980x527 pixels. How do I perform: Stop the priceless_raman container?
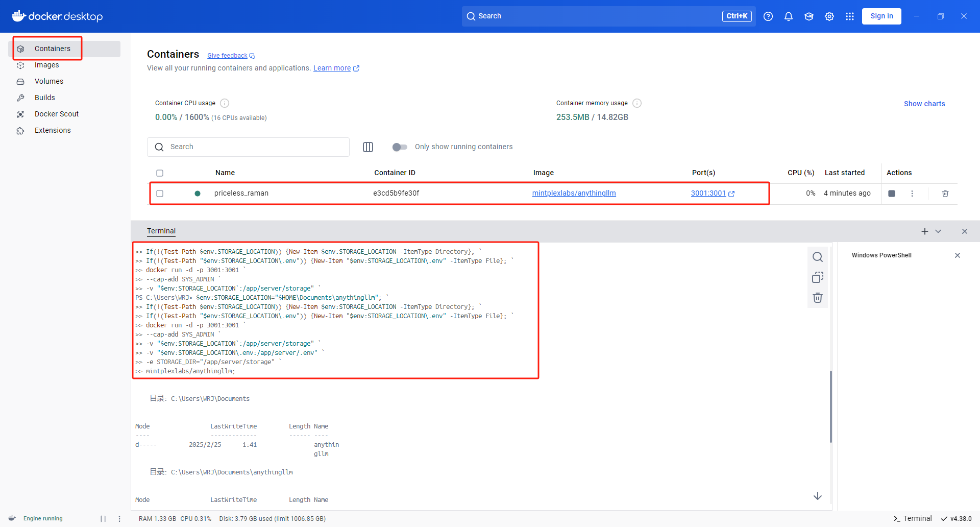pos(892,194)
